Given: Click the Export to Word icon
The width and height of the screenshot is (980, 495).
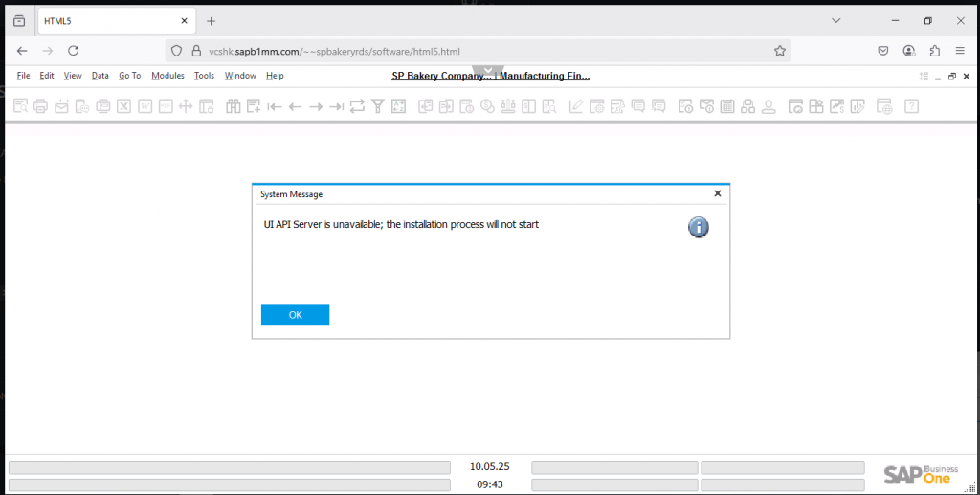Looking at the screenshot, I should pyautogui.click(x=145, y=107).
